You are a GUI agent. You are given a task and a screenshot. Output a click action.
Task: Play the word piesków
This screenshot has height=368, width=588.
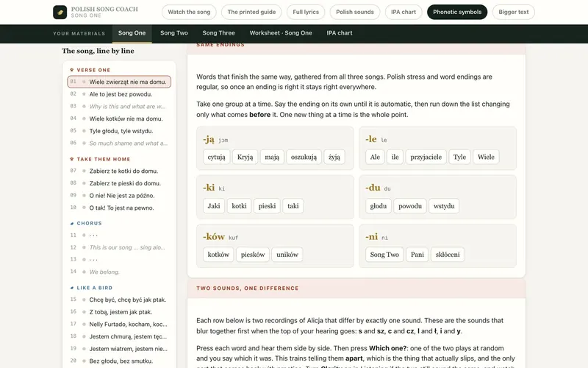[253, 254]
